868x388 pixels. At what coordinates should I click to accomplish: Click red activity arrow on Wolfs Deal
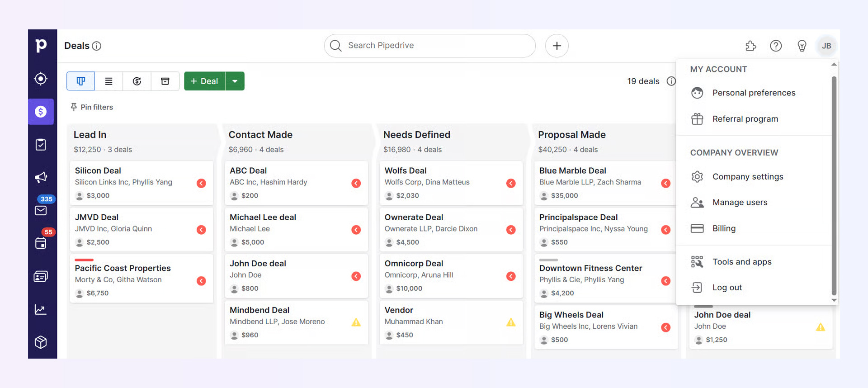511,183
